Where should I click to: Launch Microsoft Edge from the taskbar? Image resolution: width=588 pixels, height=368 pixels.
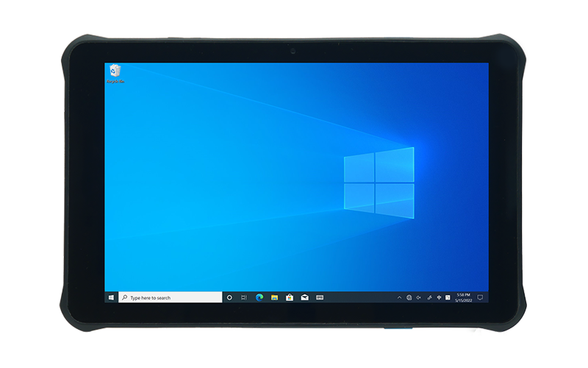pyautogui.click(x=259, y=297)
